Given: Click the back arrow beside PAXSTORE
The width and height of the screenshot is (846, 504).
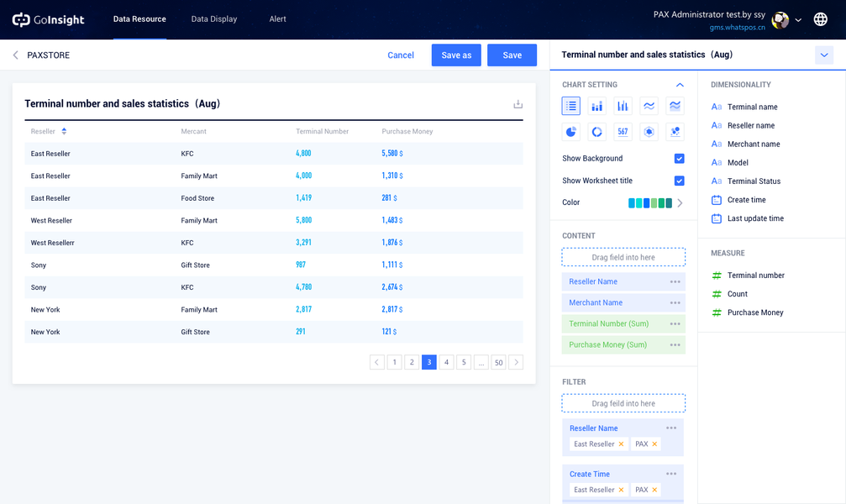Looking at the screenshot, I should tap(16, 55).
